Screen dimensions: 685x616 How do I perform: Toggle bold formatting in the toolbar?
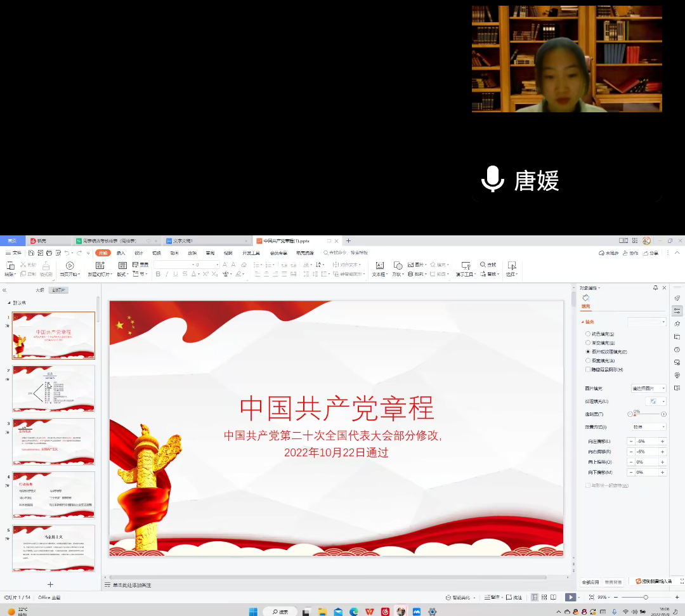click(158, 275)
